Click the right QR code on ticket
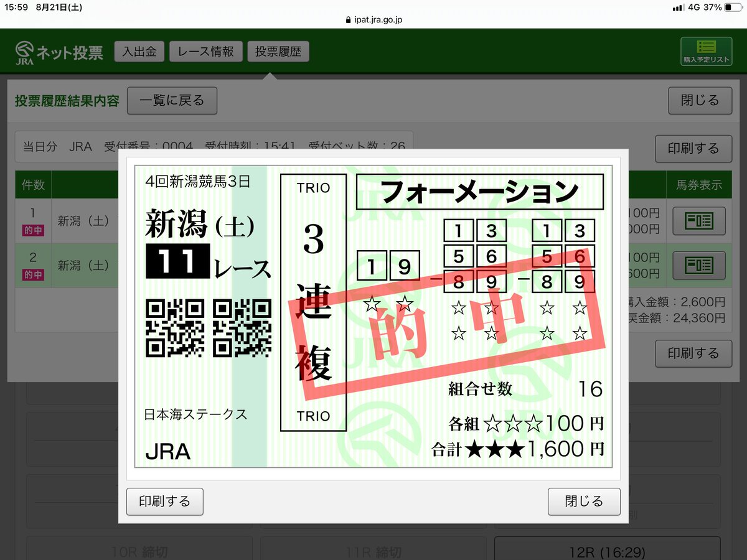 [x=242, y=328]
